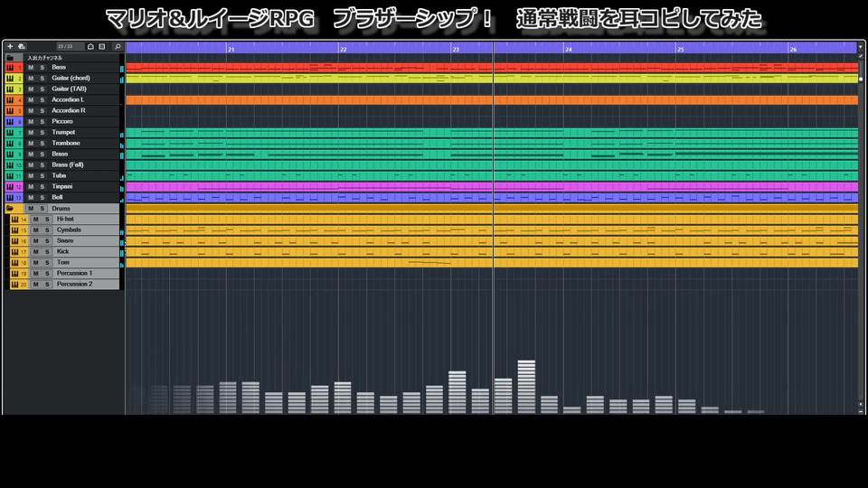Click the Kick track instrument icon
Image resolution: width=868 pixels, height=488 pixels.
pos(15,252)
